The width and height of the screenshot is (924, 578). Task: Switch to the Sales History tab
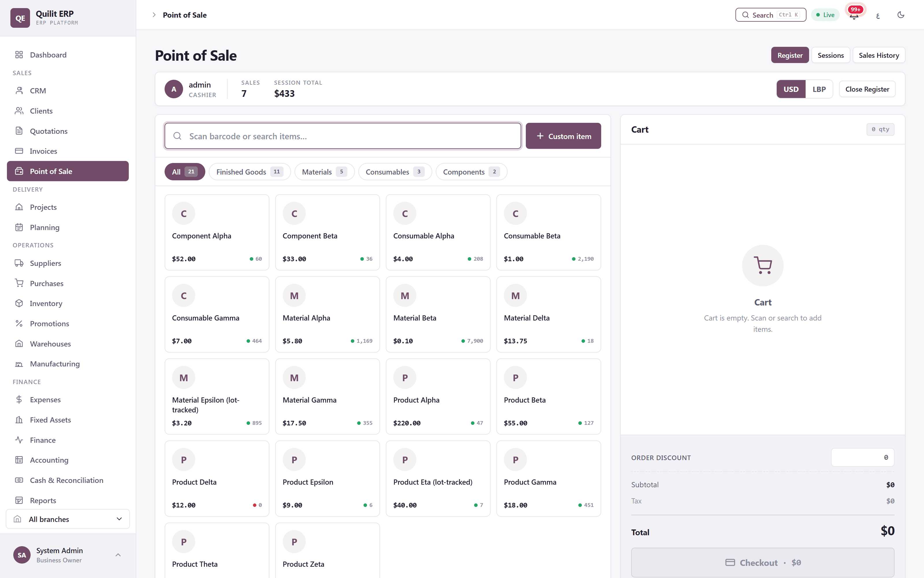[x=879, y=55]
